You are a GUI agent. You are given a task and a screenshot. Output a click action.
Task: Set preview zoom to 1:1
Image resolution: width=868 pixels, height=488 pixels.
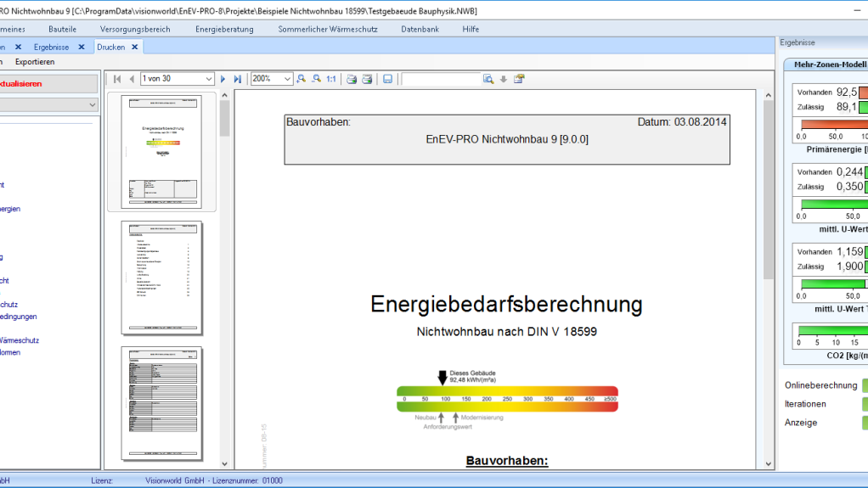click(331, 79)
